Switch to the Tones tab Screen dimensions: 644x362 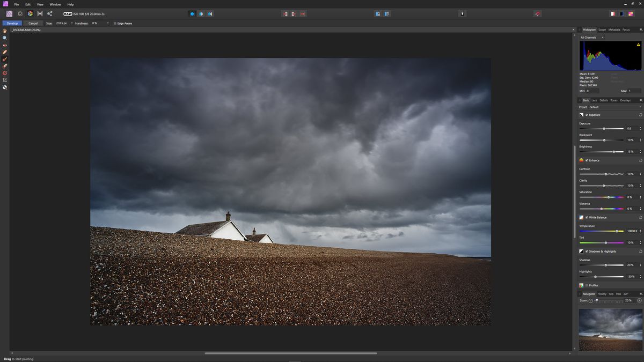coord(613,100)
